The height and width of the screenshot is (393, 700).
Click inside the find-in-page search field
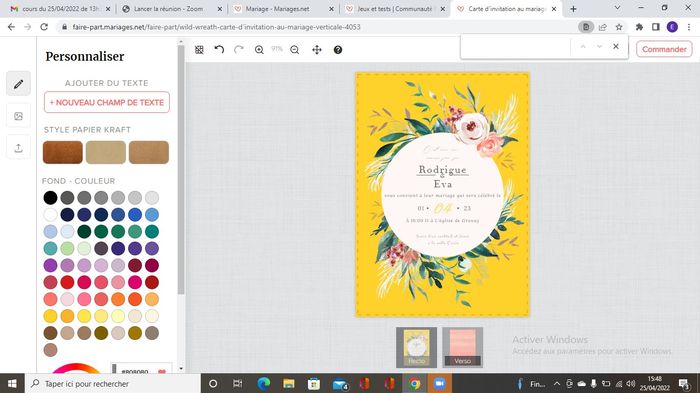coord(516,46)
